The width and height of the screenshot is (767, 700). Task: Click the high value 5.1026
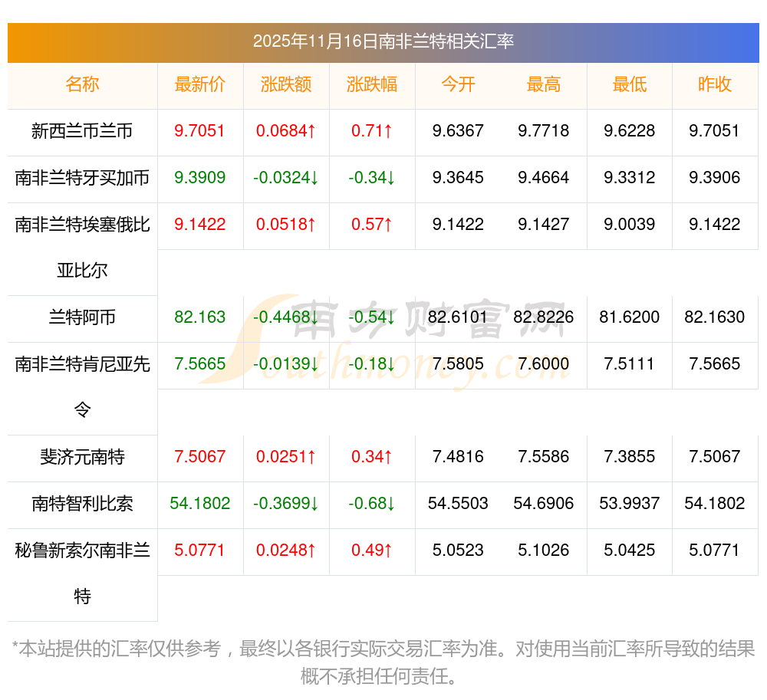coord(544,550)
